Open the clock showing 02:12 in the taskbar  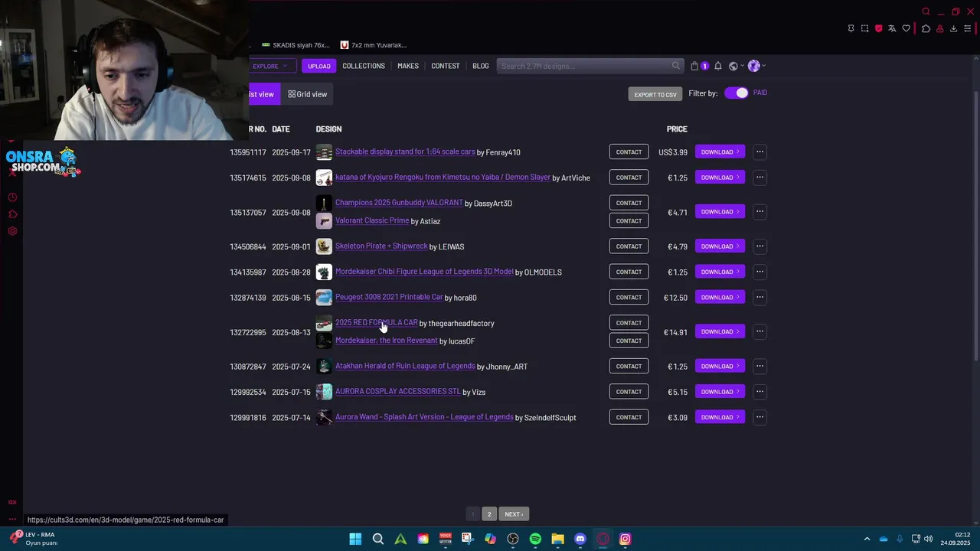(955, 539)
